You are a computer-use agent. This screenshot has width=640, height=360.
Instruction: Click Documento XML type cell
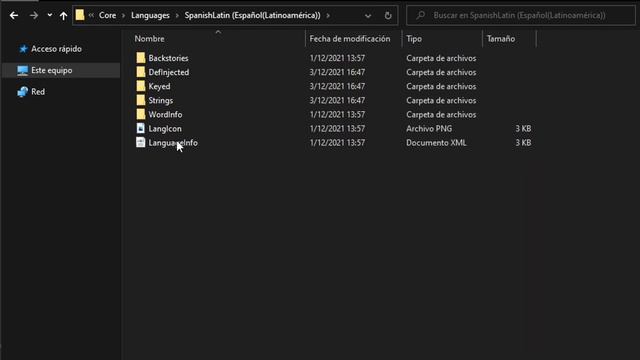pos(436,143)
